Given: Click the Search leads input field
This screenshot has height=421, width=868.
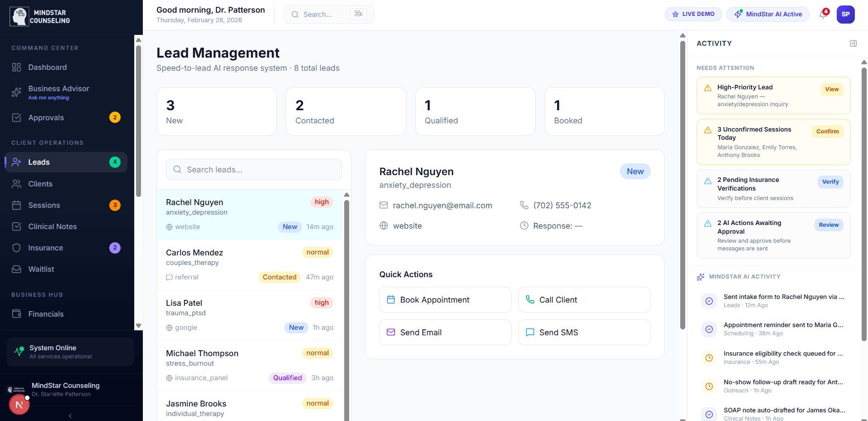Looking at the screenshot, I should [x=254, y=169].
